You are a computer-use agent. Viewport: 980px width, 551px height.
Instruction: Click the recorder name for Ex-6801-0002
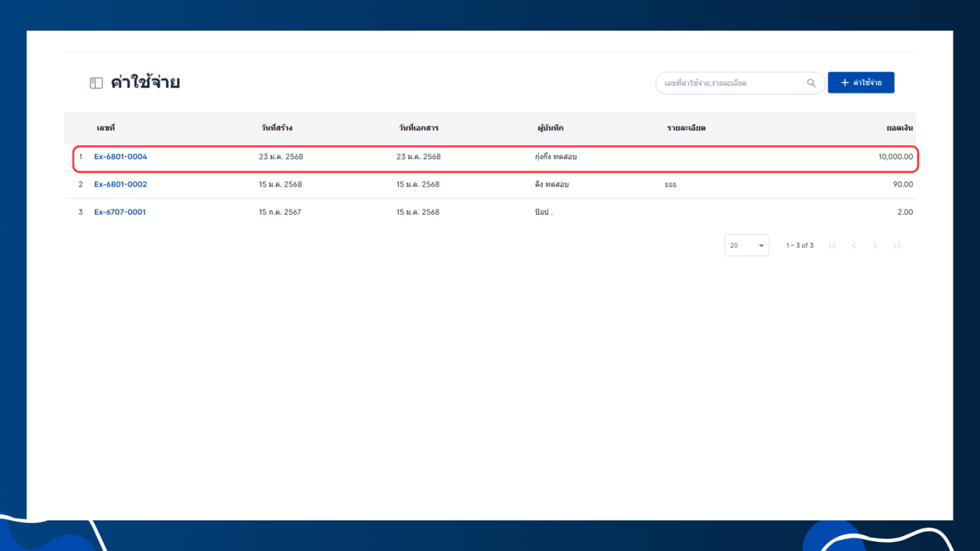click(552, 185)
